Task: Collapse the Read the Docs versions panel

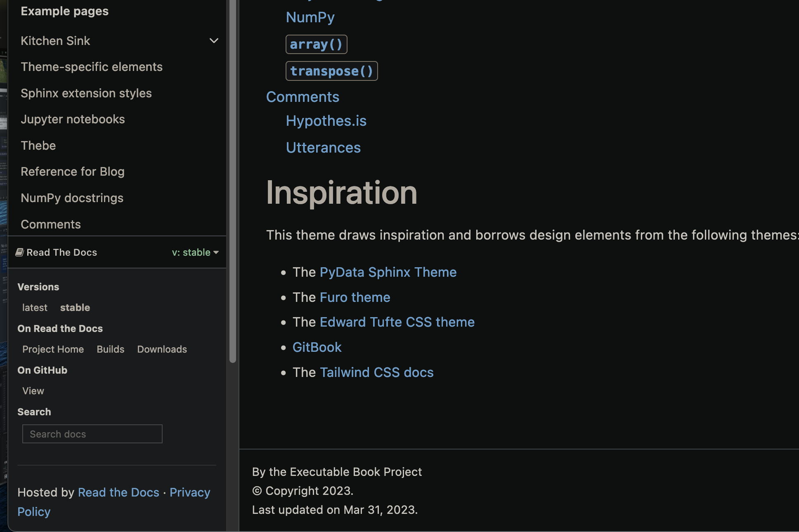Action: click(195, 252)
